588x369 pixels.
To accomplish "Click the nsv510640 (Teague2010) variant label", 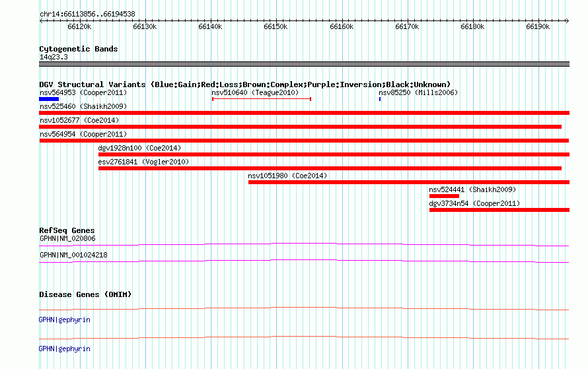I will pos(255,92).
